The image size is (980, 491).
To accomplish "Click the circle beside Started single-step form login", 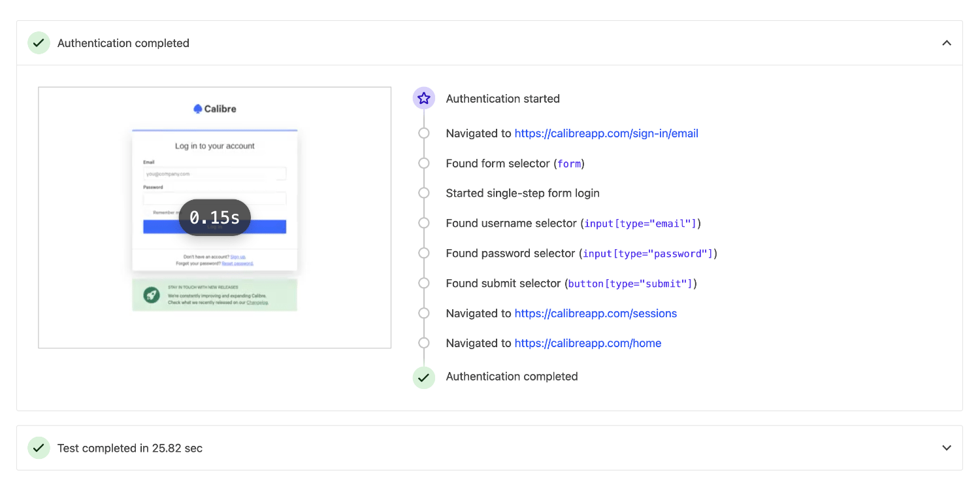I will [423, 193].
